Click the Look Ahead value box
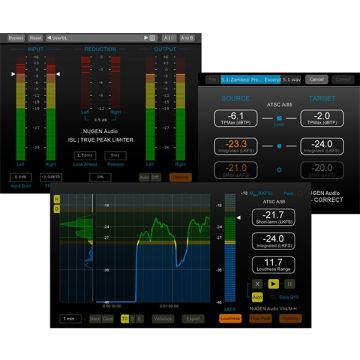The width and height of the screenshot is (360, 360). tap(85, 156)
